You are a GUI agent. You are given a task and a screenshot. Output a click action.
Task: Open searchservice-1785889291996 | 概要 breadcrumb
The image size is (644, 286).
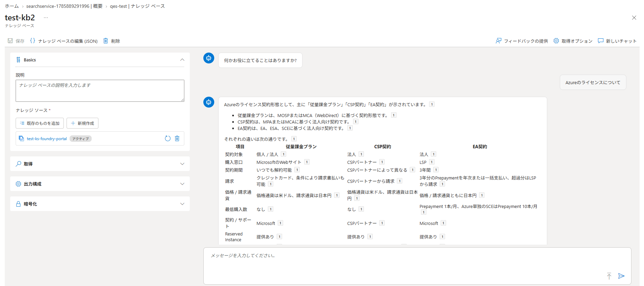tap(65, 6)
